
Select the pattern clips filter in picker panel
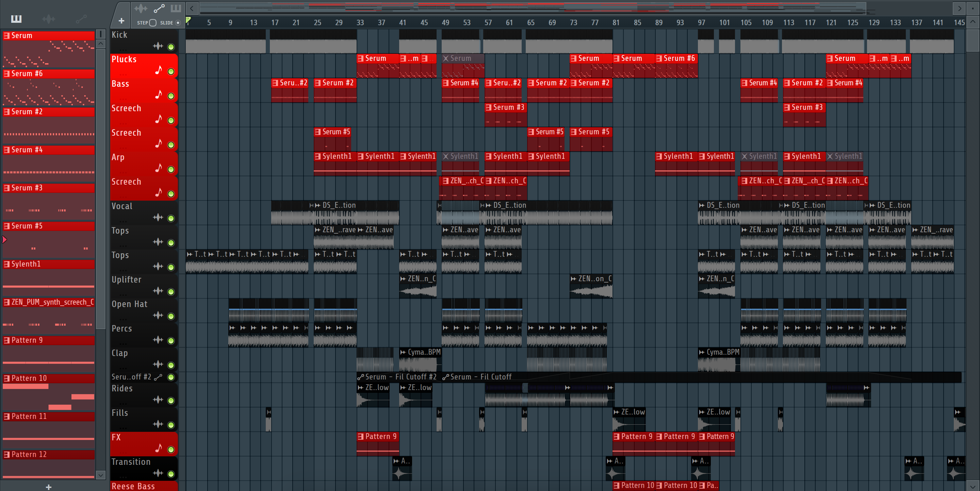click(16, 19)
